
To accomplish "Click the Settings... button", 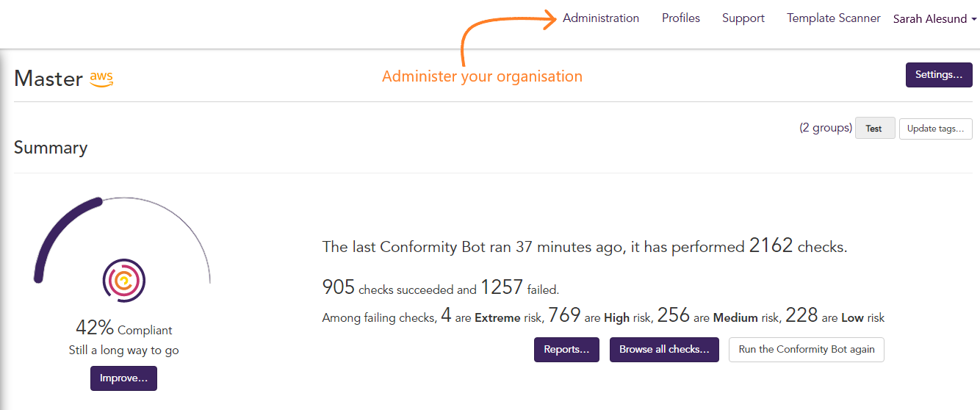I will click(x=939, y=75).
